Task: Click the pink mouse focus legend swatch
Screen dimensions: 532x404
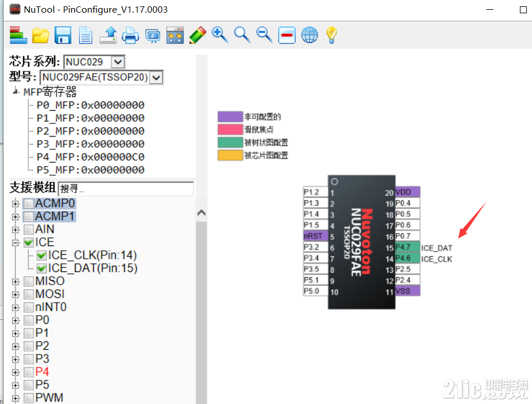Action: pyautogui.click(x=230, y=130)
